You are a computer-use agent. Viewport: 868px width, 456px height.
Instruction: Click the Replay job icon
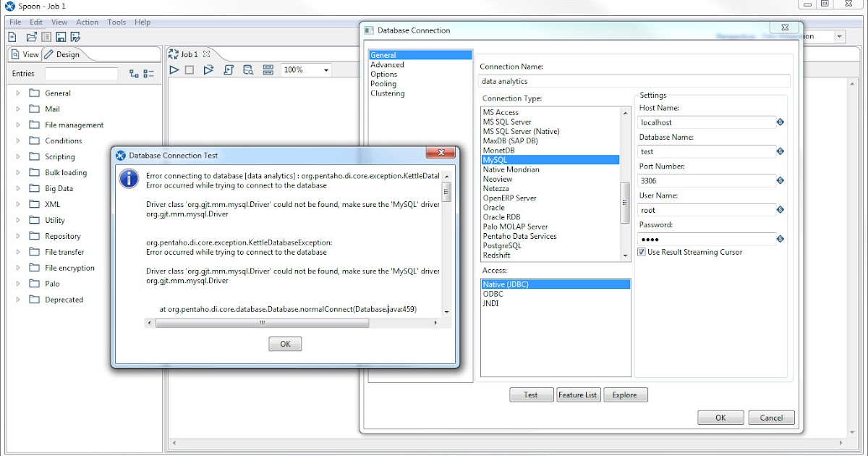click(208, 70)
